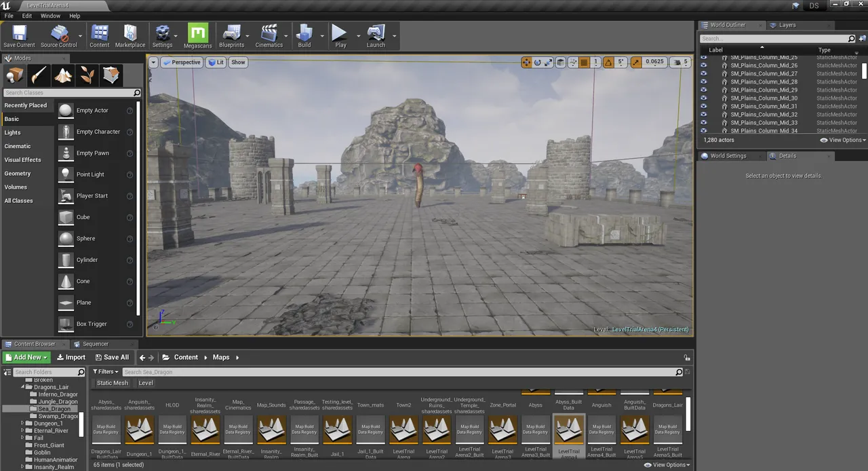
Task: Select the scale gizmo tool in viewport
Action: pos(548,62)
